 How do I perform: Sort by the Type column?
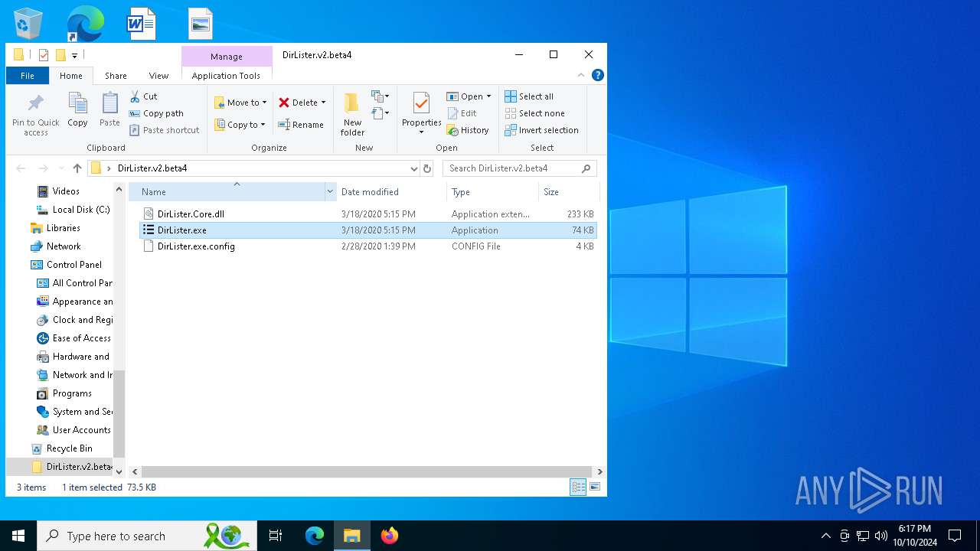[492, 192]
